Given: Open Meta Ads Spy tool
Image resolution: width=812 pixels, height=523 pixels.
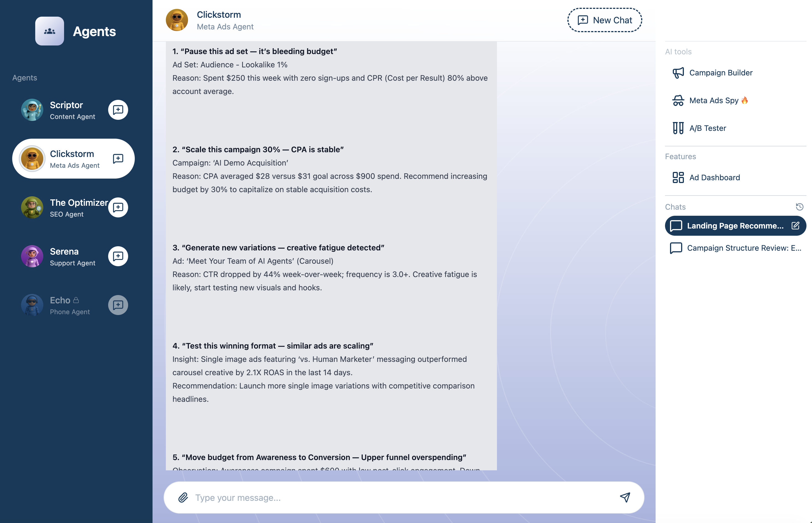Looking at the screenshot, I should (x=714, y=101).
